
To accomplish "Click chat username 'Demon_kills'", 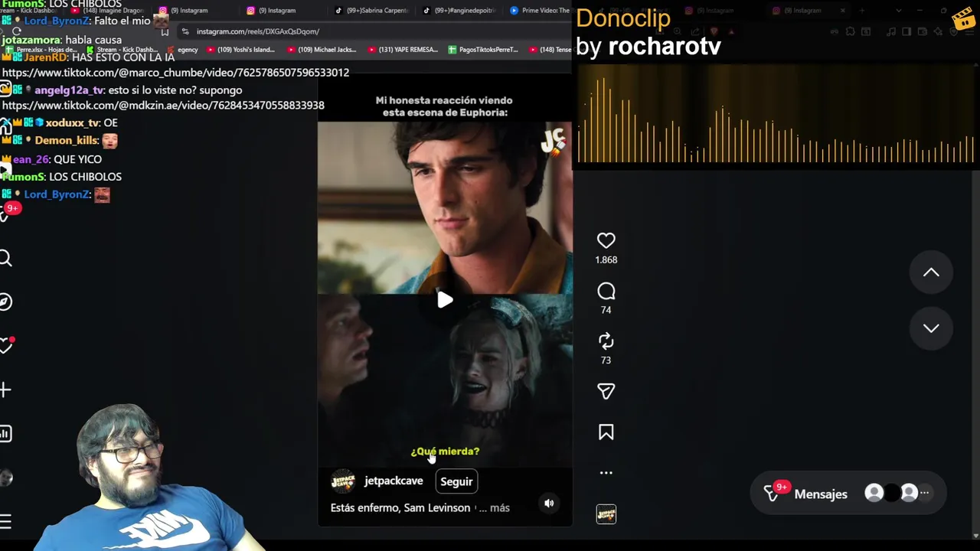I will (66, 141).
